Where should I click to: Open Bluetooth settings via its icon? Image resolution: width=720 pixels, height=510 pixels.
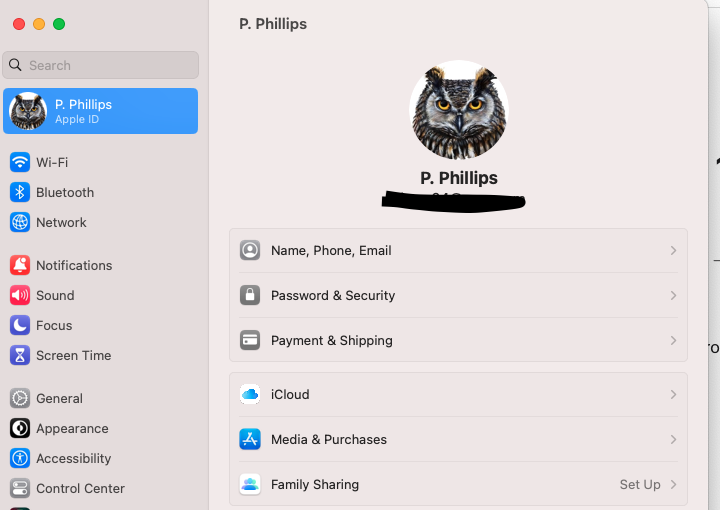click(20, 192)
